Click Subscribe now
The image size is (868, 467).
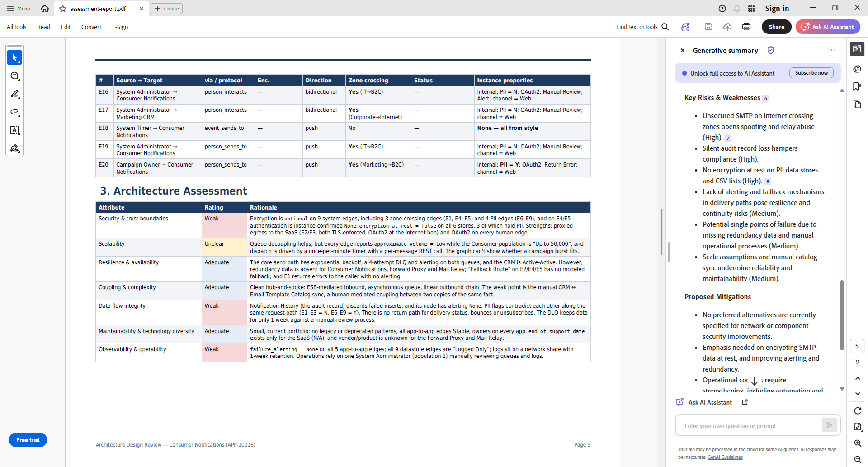point(811,73)
